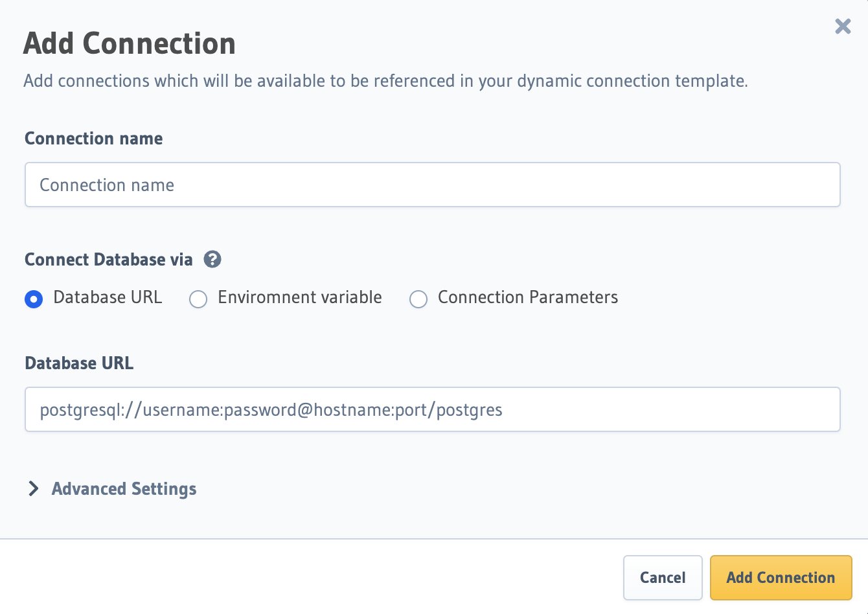Click the "Connection Parameters" label text
The height and width of the screenshot is (614, 868).
tap(528, 297)
